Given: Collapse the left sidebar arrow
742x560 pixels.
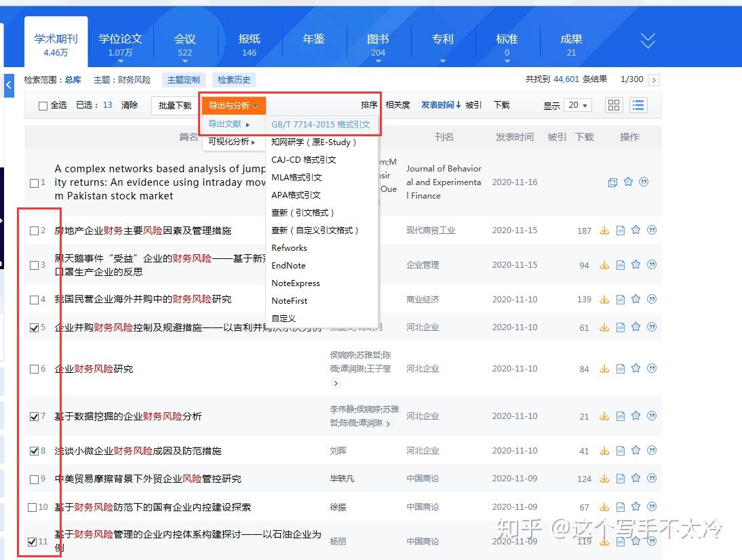Looking at the screenshot, I should click(9, 85).
